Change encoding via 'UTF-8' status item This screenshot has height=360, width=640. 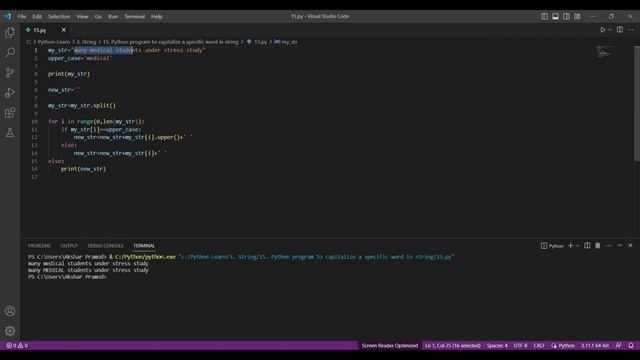pyautogui.click(x=520, y=345)
